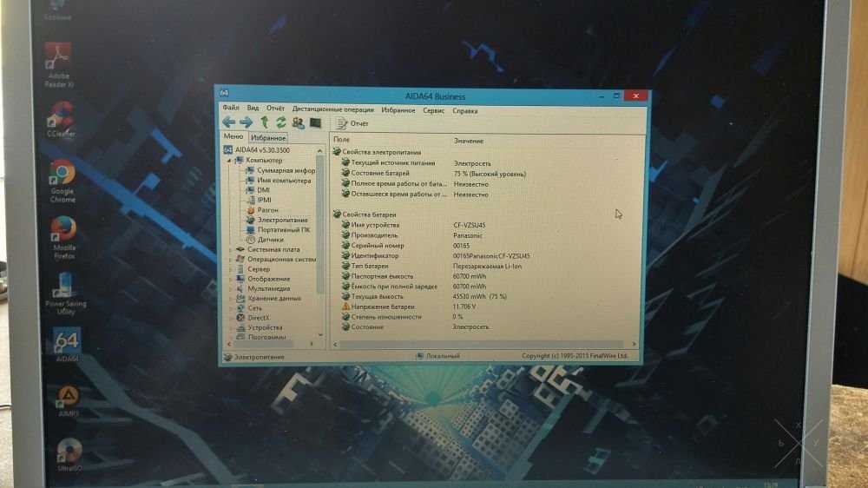Open the Вид menu
Viewport: 868px width, 488px height.
pyautogui.click(x=253, y=108)
